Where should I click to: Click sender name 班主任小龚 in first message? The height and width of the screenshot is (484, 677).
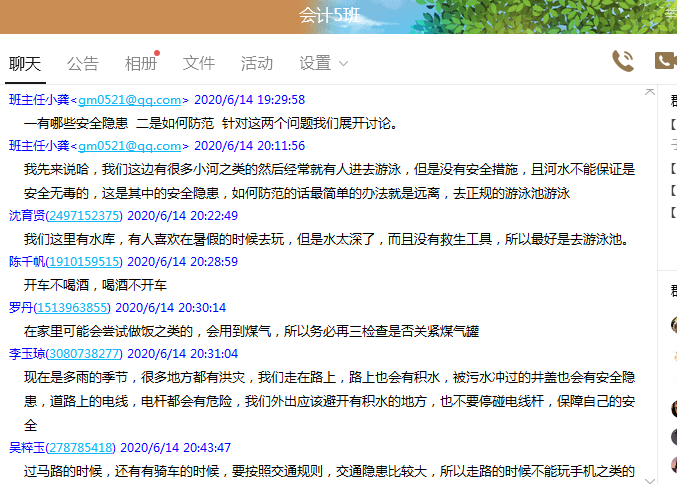[x=38, y=100]
